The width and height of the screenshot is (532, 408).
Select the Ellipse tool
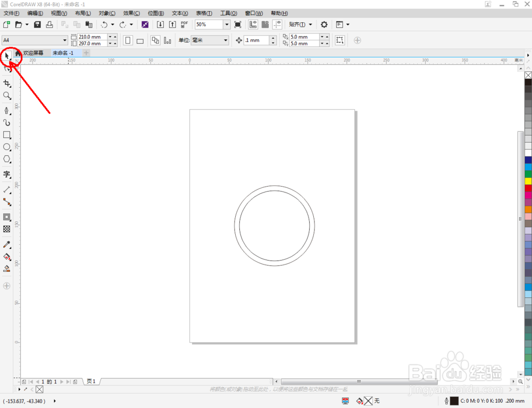pyautogui.click(x=7, y=147)
